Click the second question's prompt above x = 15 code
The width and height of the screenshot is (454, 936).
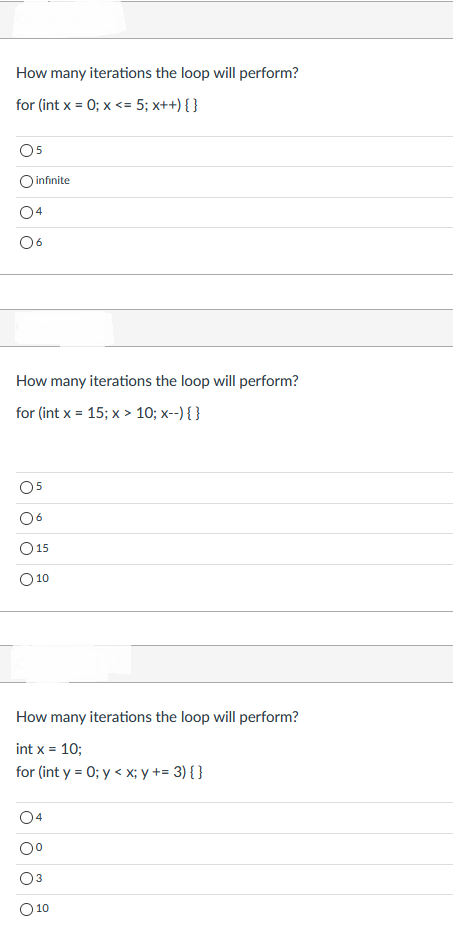(157, 381)
